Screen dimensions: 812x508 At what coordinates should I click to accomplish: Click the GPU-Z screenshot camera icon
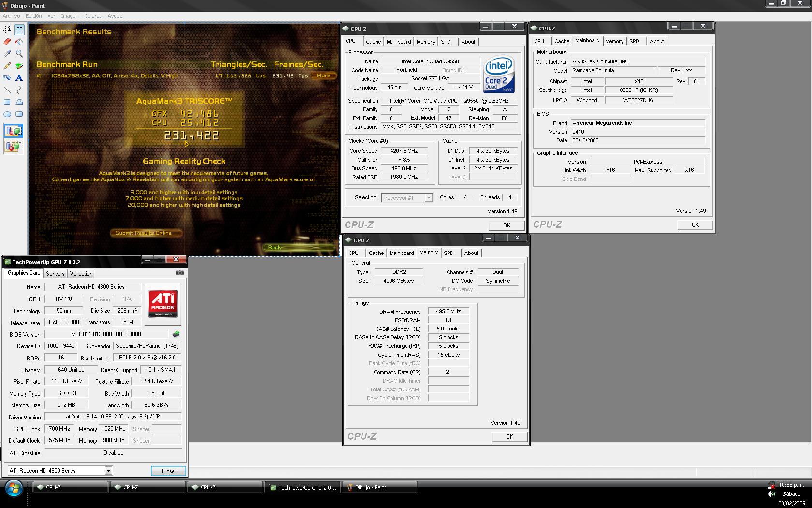[180, 273]
